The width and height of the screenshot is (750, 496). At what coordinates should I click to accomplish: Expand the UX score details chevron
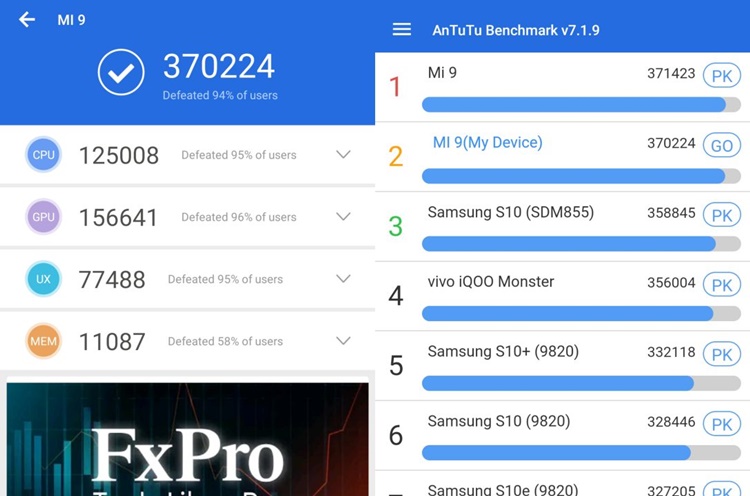[343, 279]
